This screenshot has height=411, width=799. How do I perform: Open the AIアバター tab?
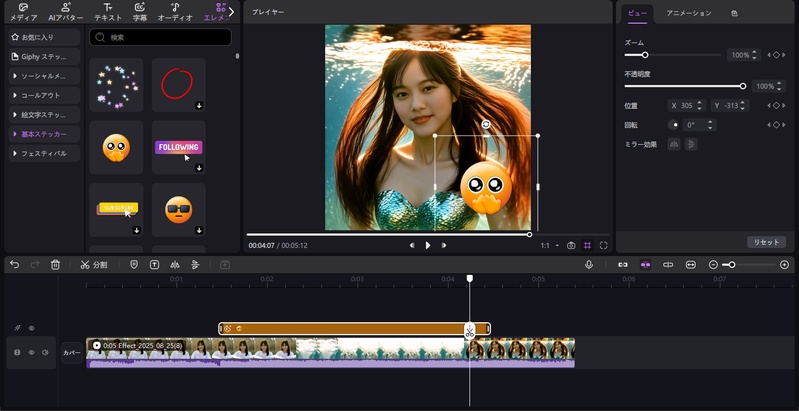pos(66,12)
